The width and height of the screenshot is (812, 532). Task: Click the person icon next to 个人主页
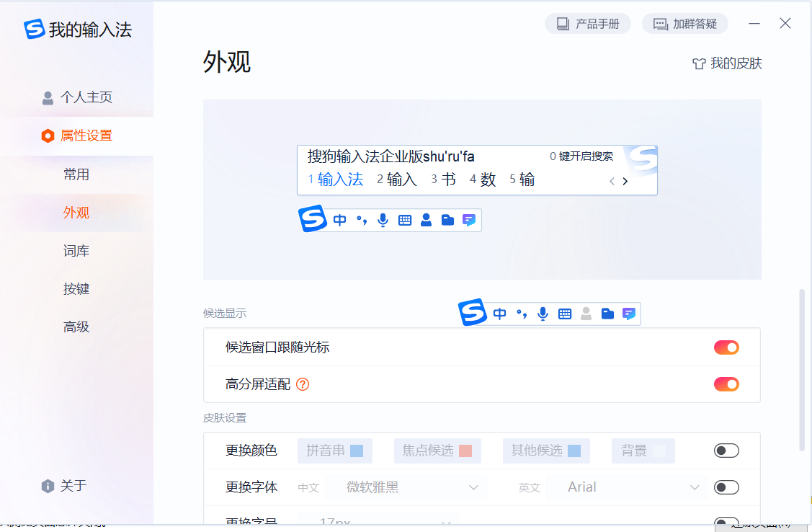pos(48,98)
